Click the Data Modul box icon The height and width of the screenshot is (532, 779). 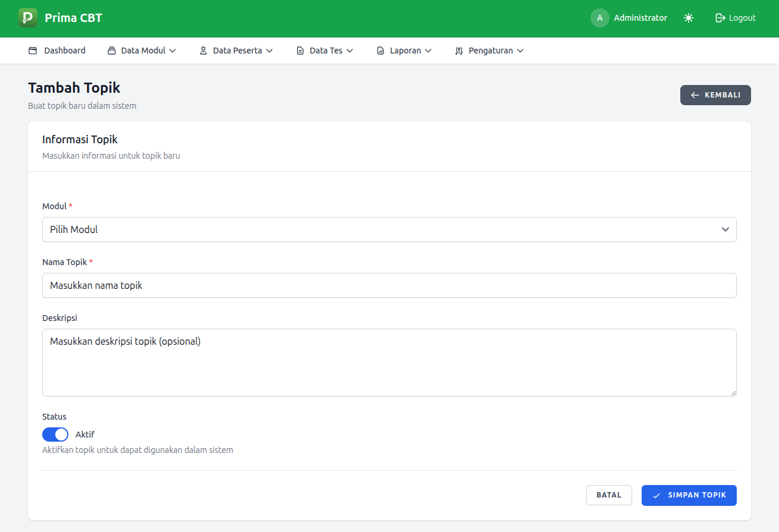111,51
